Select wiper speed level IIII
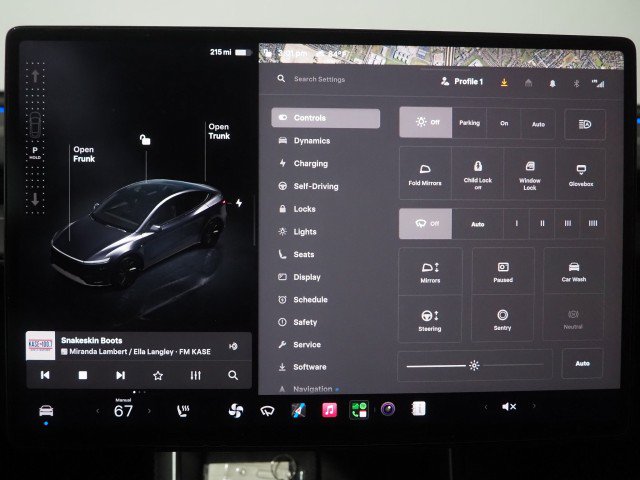Screen dimensions: 640x480 pyautogui.click(x=593, y=224)
